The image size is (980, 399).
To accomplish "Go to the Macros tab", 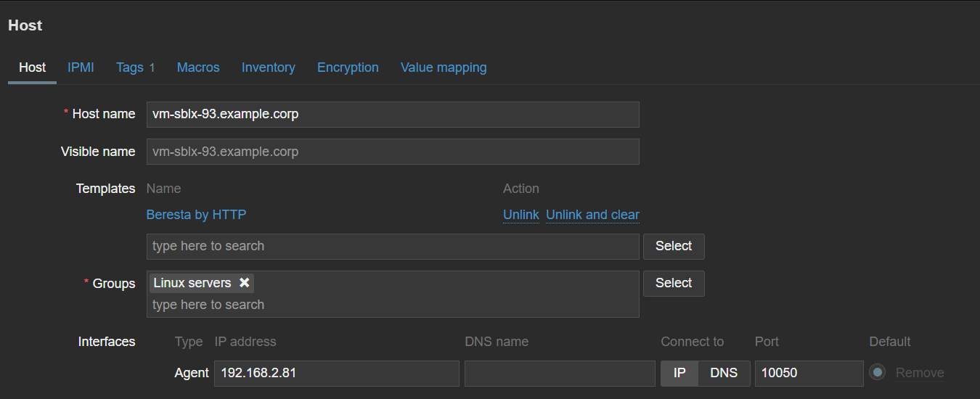I will (198, 67).
